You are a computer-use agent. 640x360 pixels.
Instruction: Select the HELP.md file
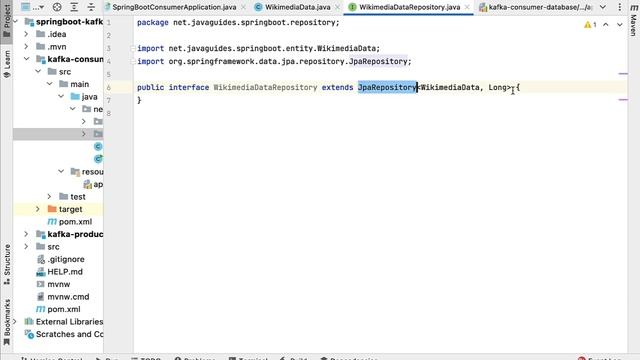pyautogui.click(x=64, y=272)
